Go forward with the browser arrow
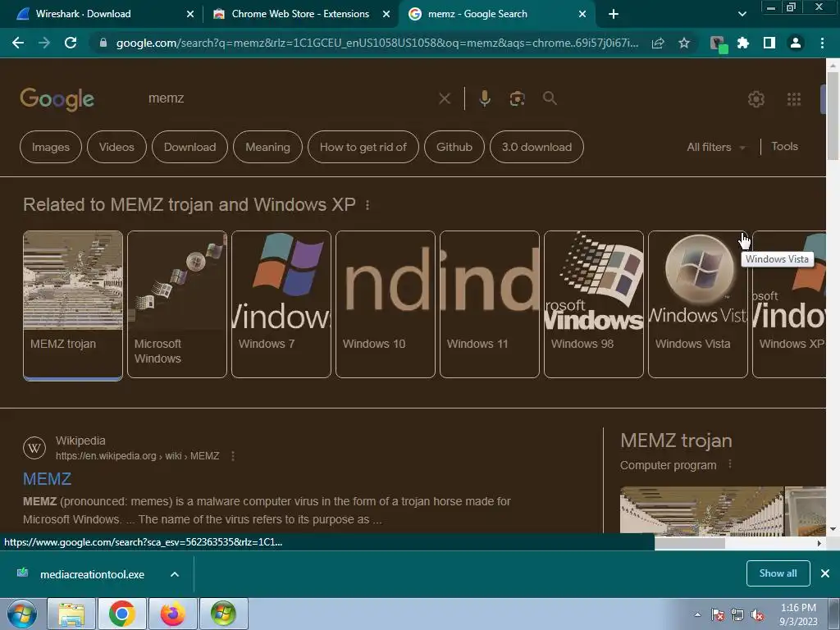The height and width of the screenshot is (630, 840). coord(44,43)
